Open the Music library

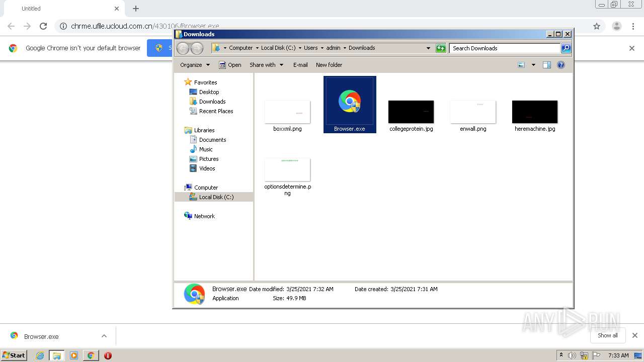[x=206, y=149]
